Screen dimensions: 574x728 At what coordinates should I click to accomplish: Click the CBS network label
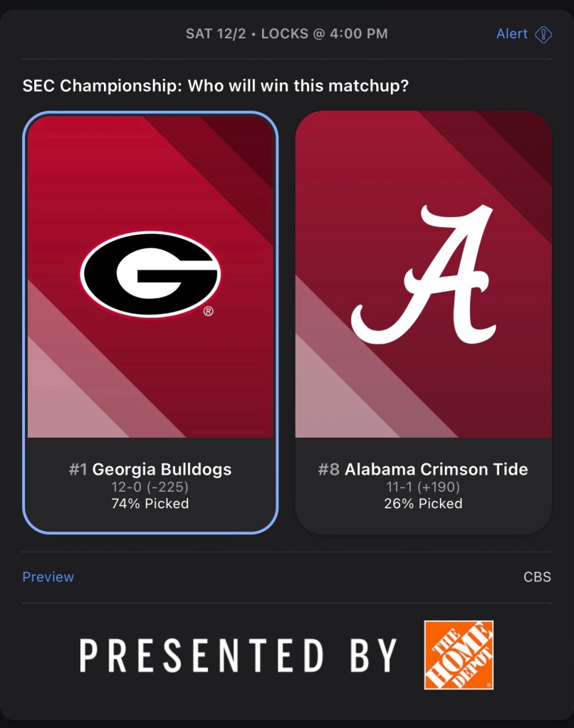click(537, 577)
